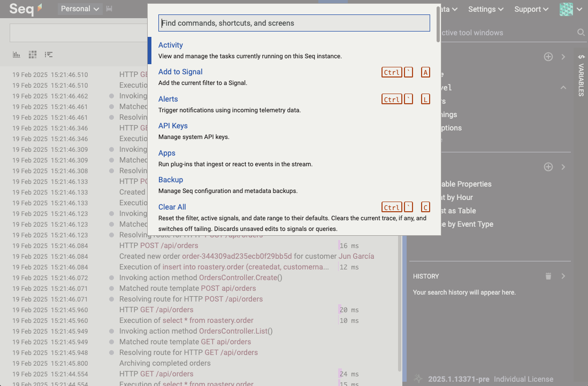This screenshot has width=588, height=386.
Task: Click version '2025.1.13371-pre'
Action: pyautogui.click(x=459, y=379)
